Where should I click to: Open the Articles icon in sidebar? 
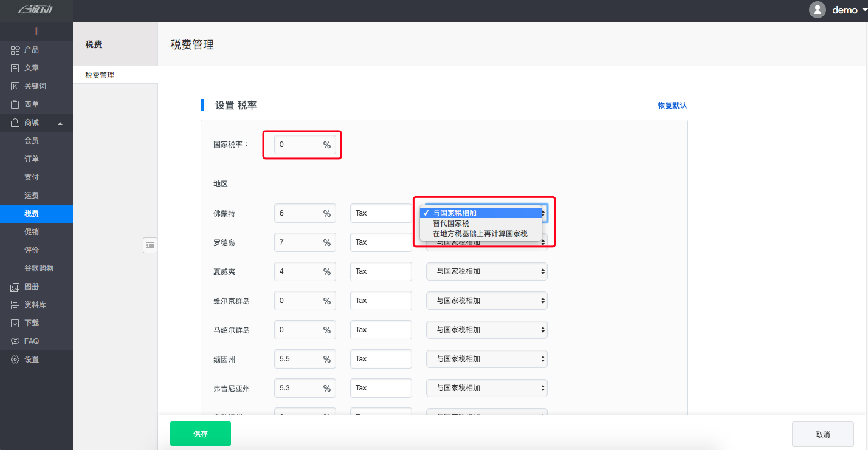pos(16,68)
